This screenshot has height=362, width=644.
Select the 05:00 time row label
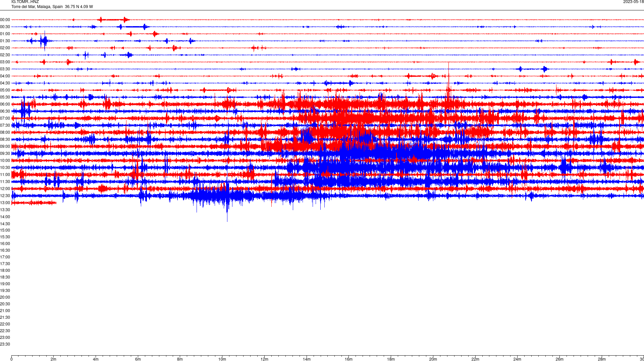pyautogui.click(x=5, y=90)
